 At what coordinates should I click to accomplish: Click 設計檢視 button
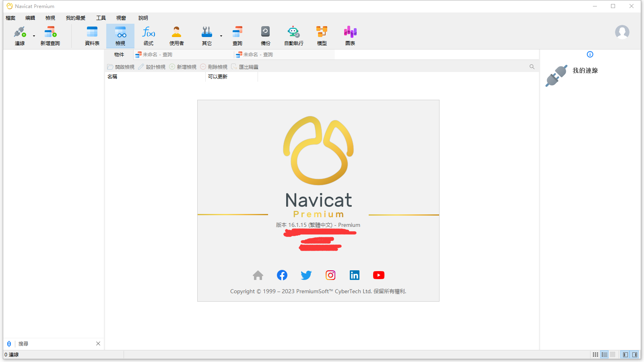tap(152, 67)
